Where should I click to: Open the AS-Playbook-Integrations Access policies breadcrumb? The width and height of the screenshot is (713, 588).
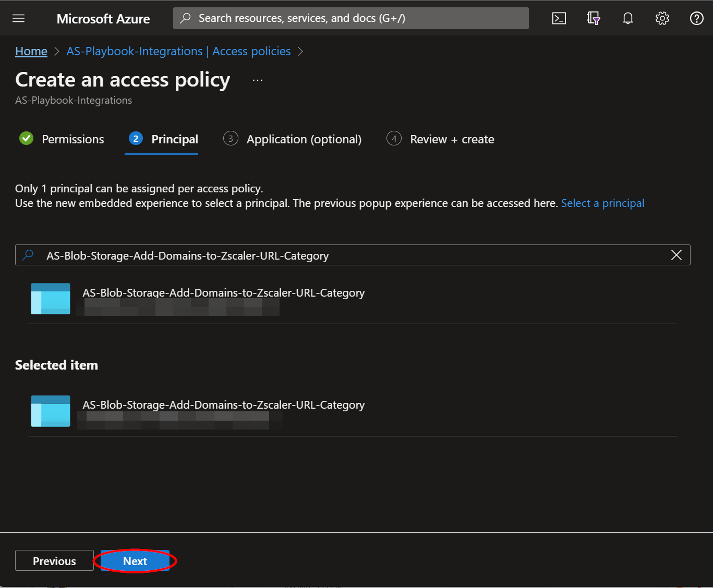[178, 51]
